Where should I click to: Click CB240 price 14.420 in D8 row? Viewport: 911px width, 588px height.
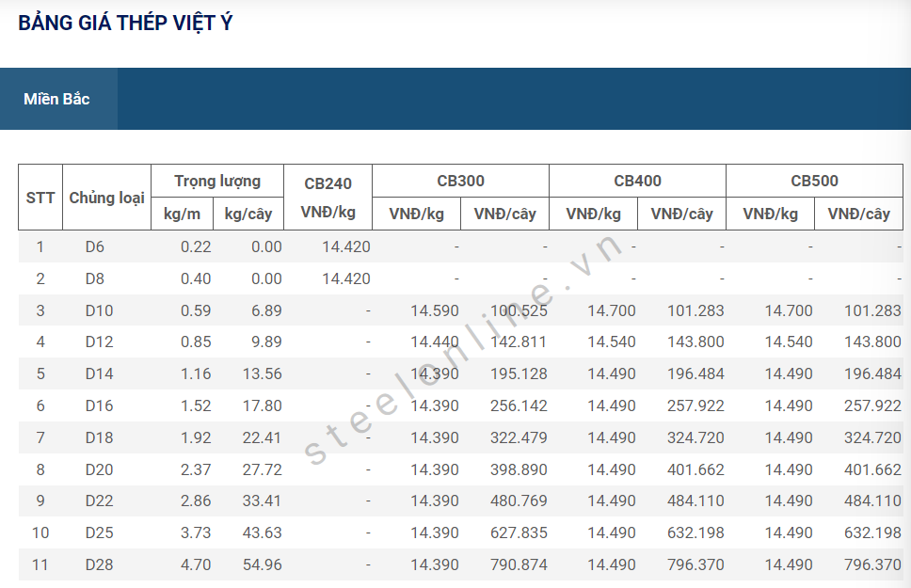coord(346,278)
